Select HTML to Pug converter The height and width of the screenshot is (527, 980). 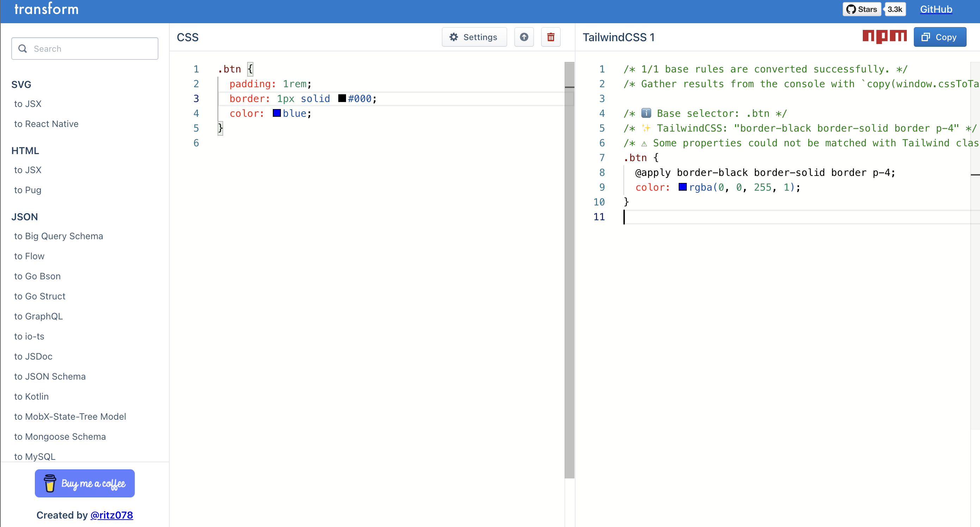[28, 190]
